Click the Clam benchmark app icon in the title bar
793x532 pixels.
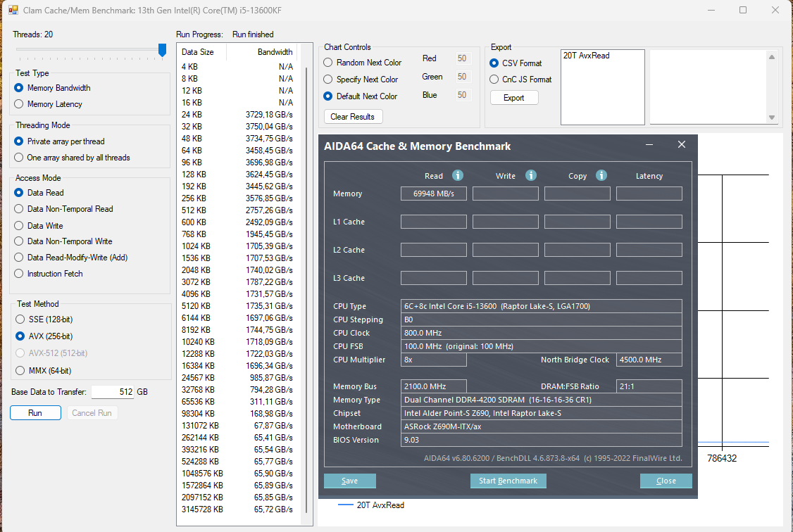pos(13,10)
